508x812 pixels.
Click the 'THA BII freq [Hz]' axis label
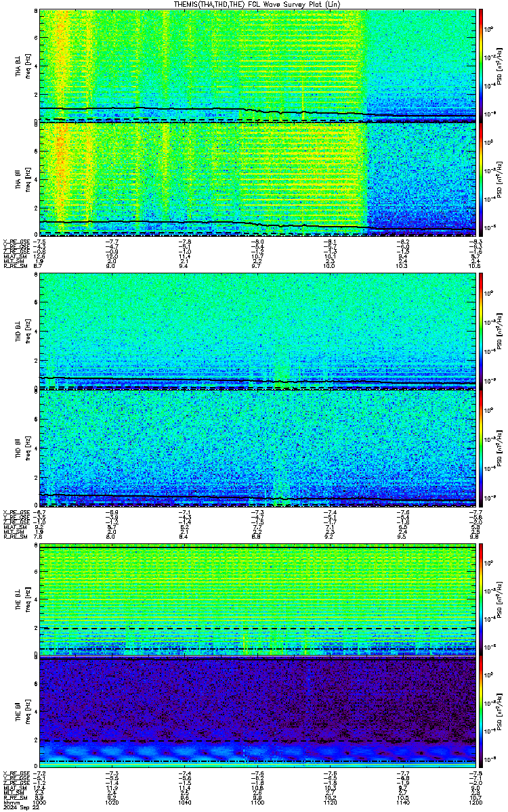22,179
